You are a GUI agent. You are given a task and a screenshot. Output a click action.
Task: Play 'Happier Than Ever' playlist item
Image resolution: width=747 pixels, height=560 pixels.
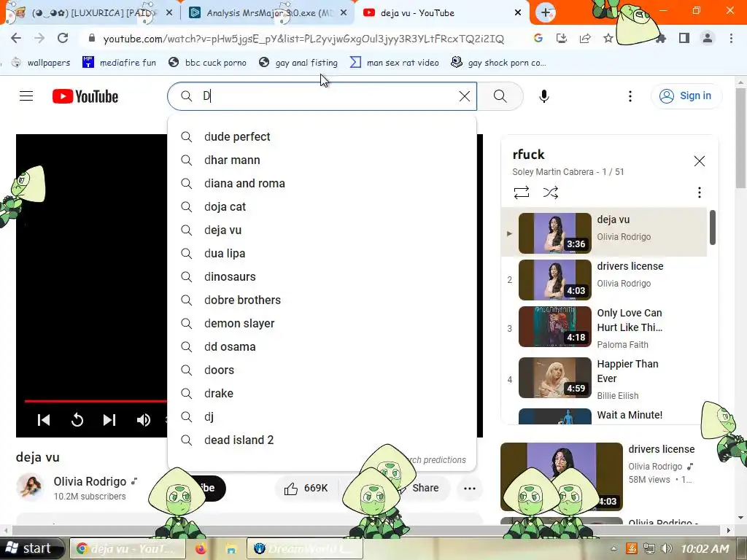pyautogui.click(x=604, y=379)
